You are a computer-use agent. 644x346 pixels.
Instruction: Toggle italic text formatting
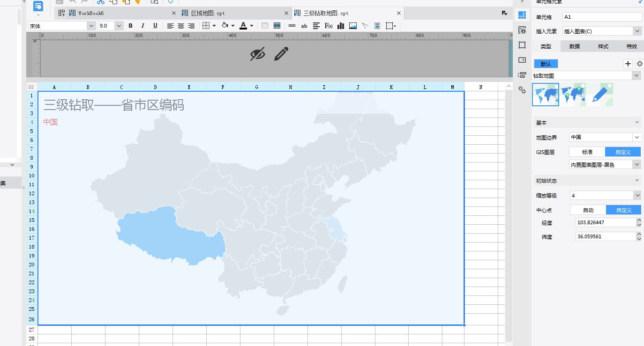(143, 26)
